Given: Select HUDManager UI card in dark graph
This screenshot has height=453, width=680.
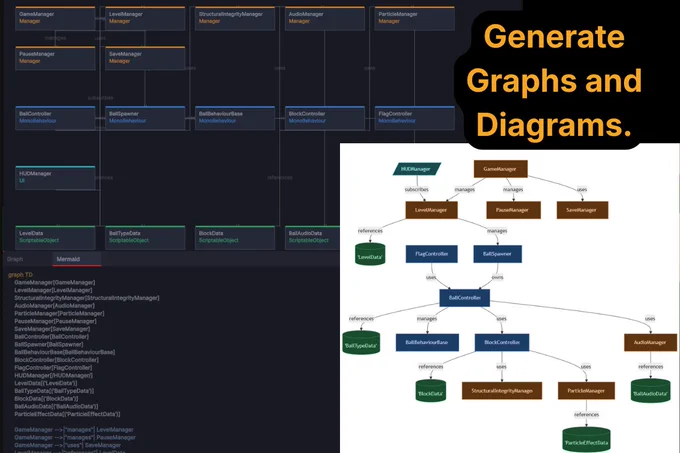Looking at the screenshot, I should [55, 178].
